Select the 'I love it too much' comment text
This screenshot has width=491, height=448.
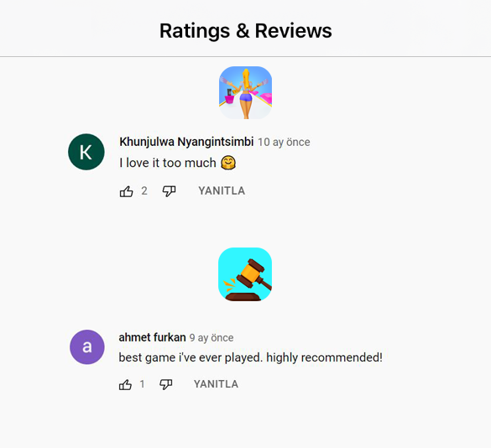[168, 163]
